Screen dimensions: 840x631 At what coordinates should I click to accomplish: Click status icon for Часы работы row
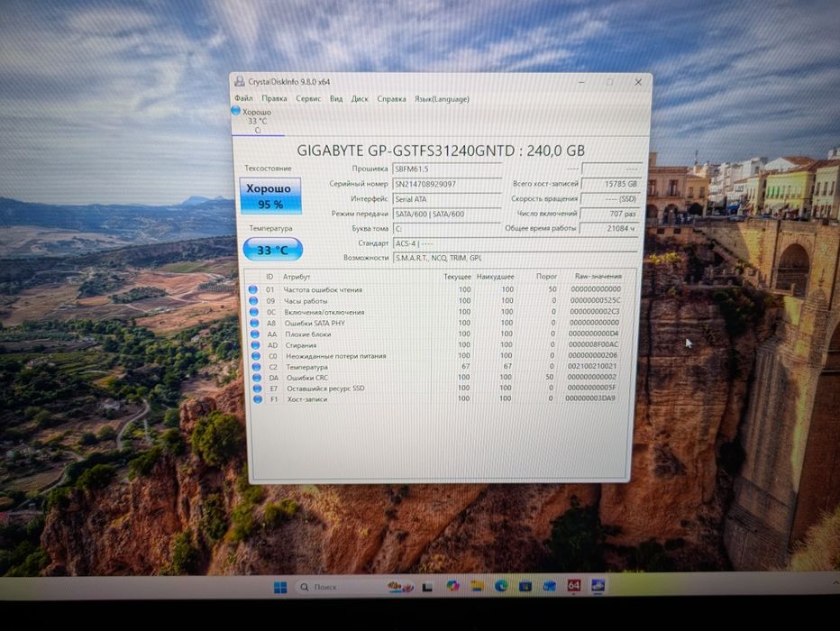pyautogui.click(x=253, y=301)
